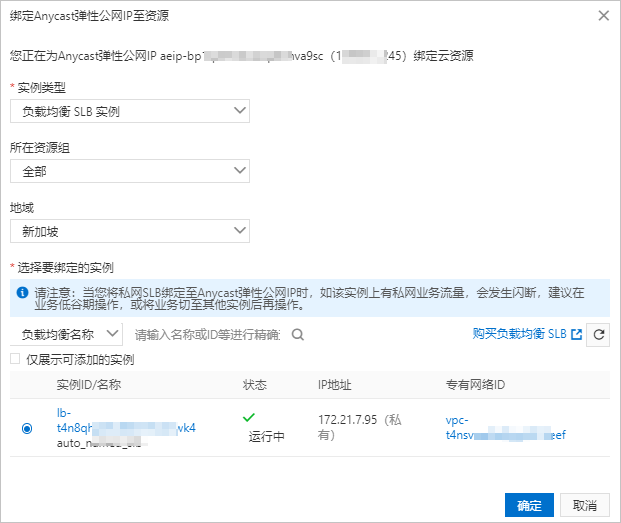This screenshot has height=523, width=621.
Task: Refresh the instance list
Action: 598,335
